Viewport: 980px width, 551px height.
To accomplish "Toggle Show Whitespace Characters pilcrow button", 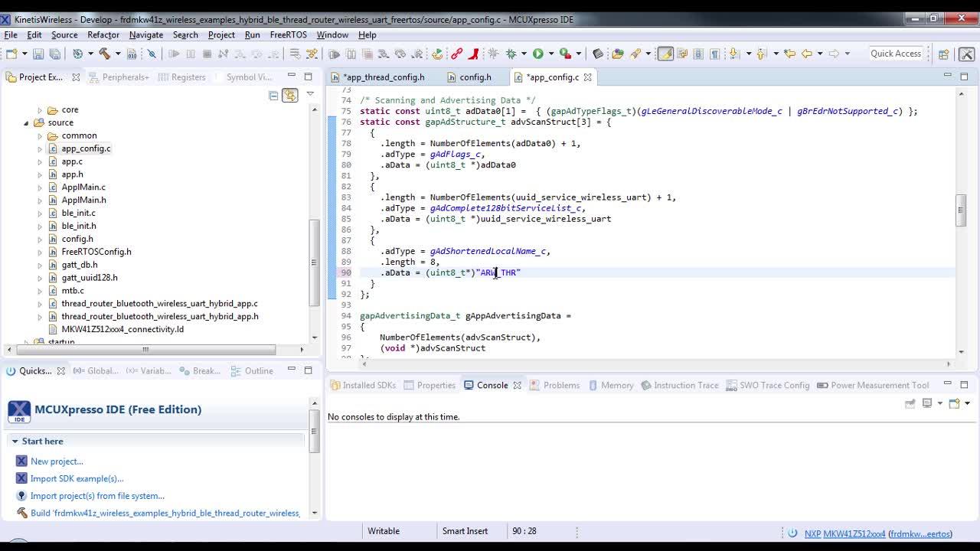I will (714, 54).
